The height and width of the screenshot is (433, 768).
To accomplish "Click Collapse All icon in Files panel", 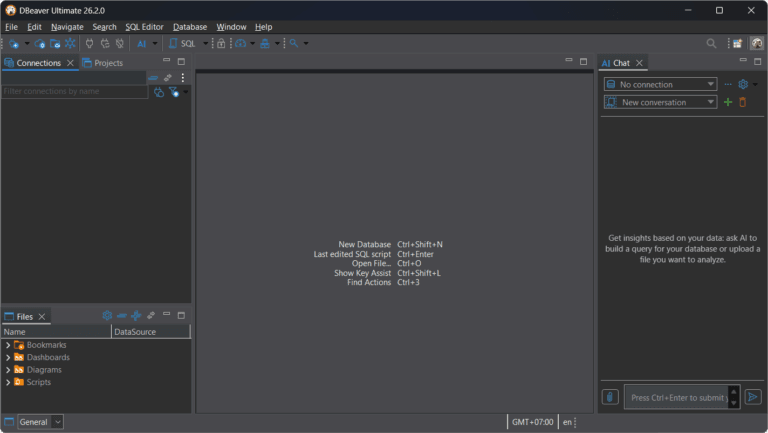I will click(x=122, y=315).
